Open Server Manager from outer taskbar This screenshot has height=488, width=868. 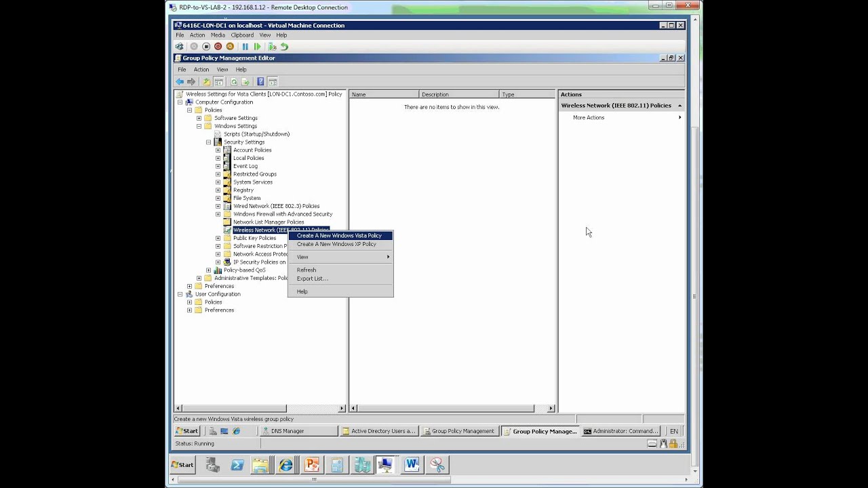click(x=213, y=465)
